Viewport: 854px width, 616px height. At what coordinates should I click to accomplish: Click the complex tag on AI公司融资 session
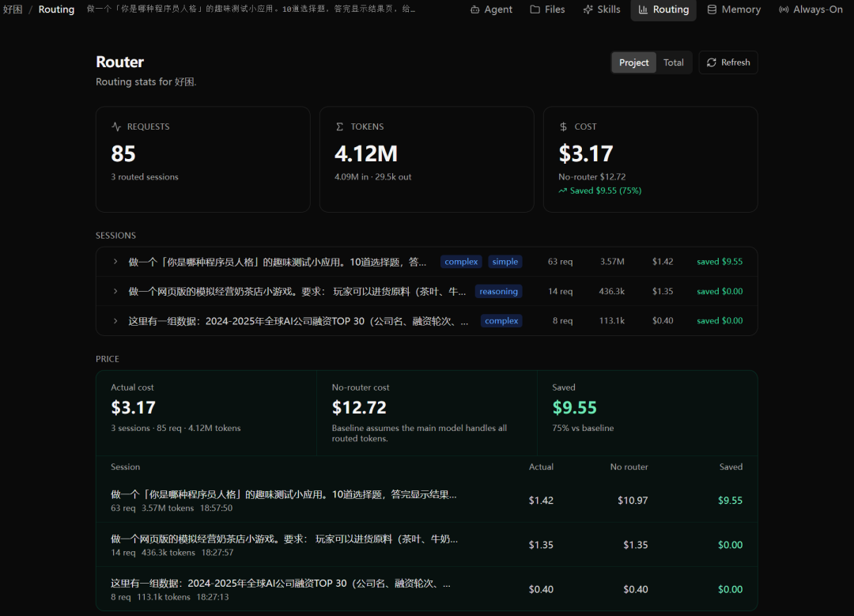click(501, 321)
